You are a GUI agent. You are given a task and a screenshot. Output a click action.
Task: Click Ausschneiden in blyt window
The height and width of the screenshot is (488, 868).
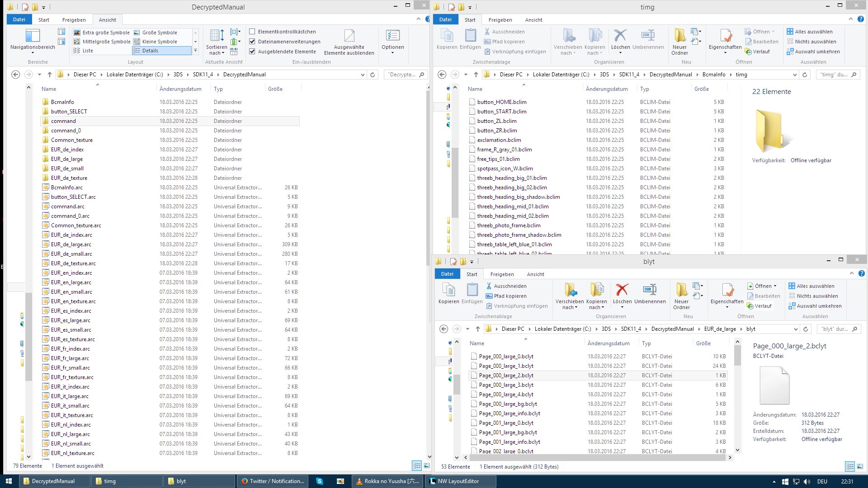coord(506,286)
